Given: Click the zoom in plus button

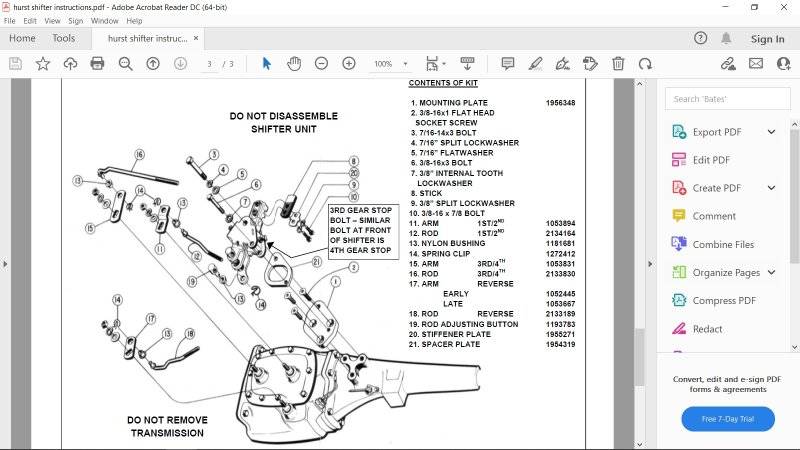Looking at the screenshot, I should pyautogui.click(x=349, y=63).
